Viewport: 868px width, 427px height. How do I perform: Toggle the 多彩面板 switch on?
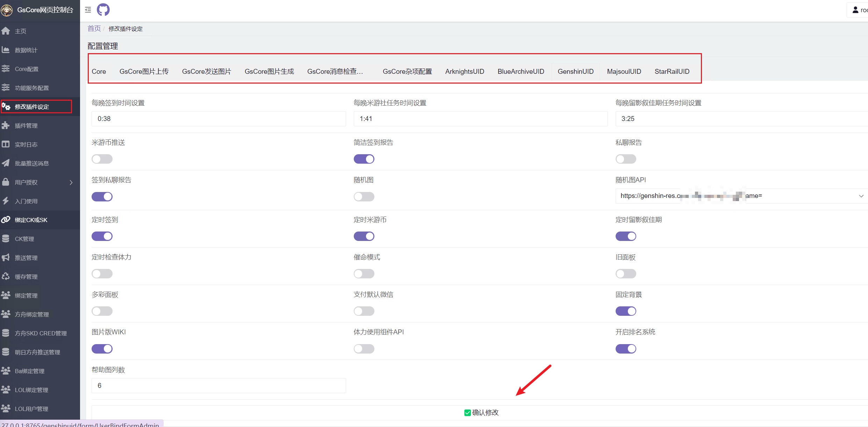tap(102, 311)
